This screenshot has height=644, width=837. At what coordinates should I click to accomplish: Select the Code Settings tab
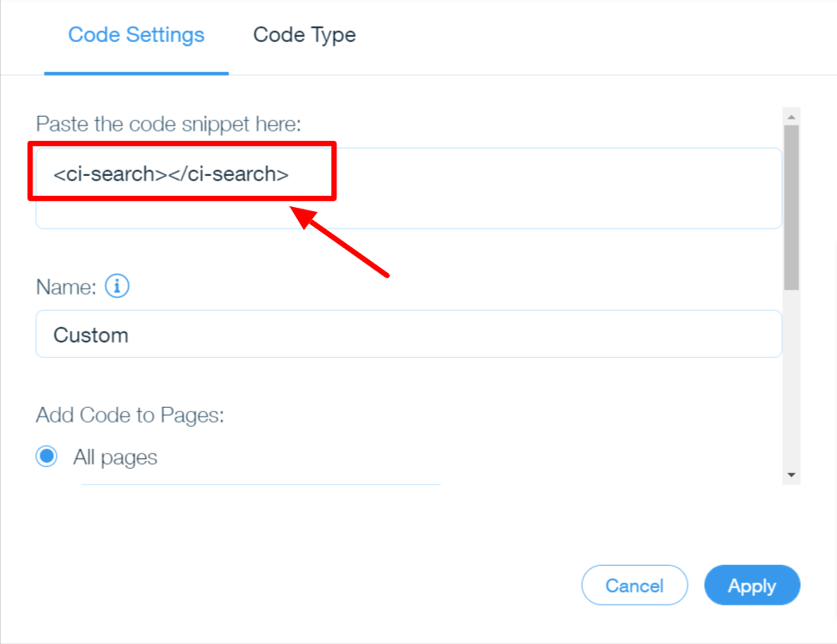tap(136, 35)
